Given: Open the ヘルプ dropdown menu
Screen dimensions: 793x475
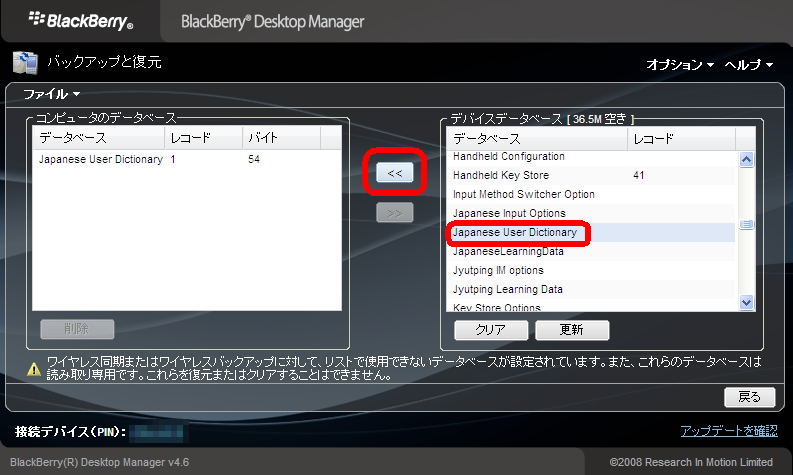Looking at the screenshot, I should point(748,65).
